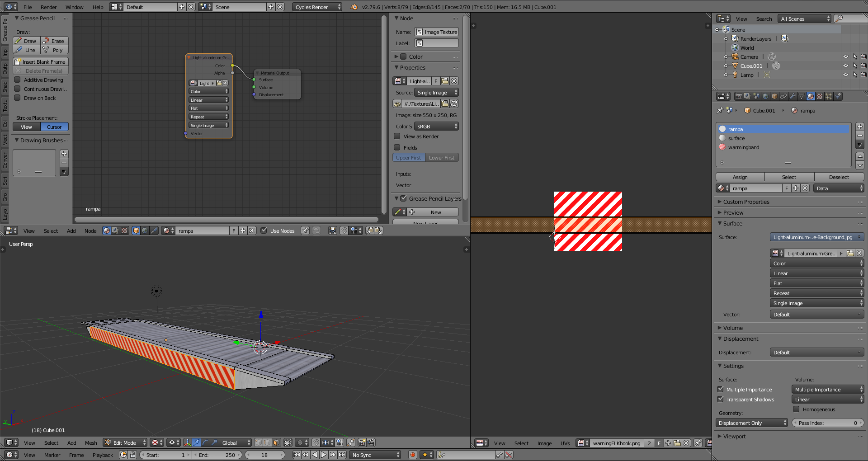Add a new material slot with plus
This screenshot has height=461, width=868.
(860, 127)
